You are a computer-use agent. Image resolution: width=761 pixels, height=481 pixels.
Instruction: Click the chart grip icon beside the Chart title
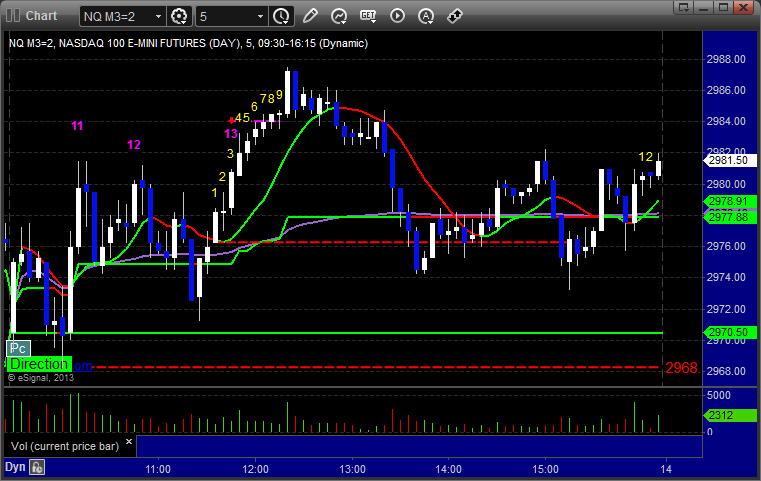pos(13,16)
